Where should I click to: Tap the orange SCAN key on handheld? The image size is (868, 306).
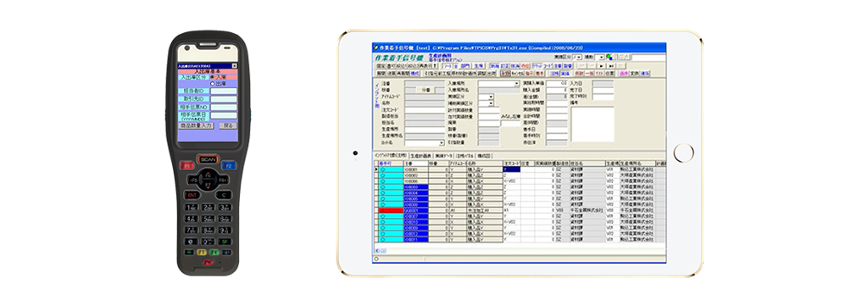pos(208,159)
